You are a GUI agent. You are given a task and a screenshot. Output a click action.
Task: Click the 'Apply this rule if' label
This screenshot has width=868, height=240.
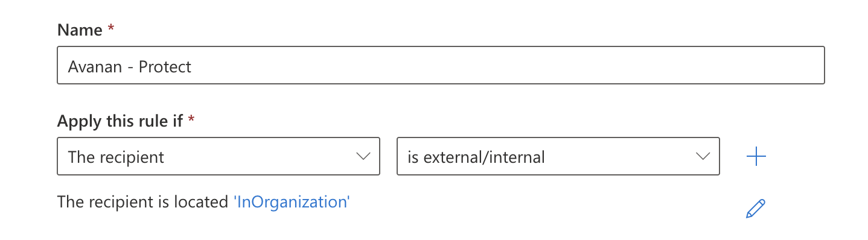(x=120, y=121)
